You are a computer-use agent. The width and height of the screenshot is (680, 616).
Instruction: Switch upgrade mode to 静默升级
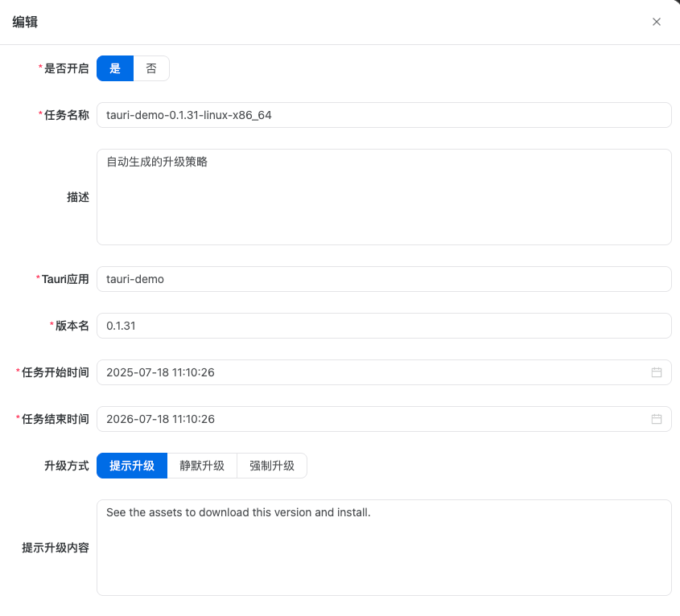[202, 466]
